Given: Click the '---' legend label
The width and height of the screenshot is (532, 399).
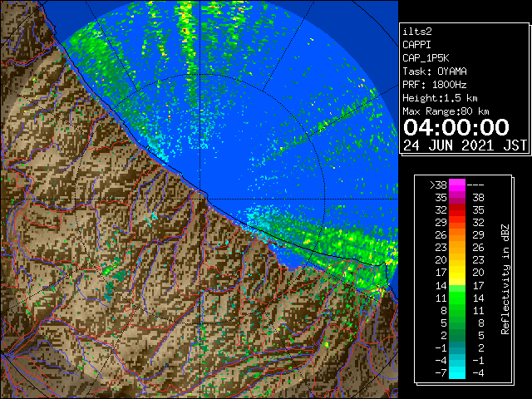Looking at the screenshot, I should click(x=475, y=185).
